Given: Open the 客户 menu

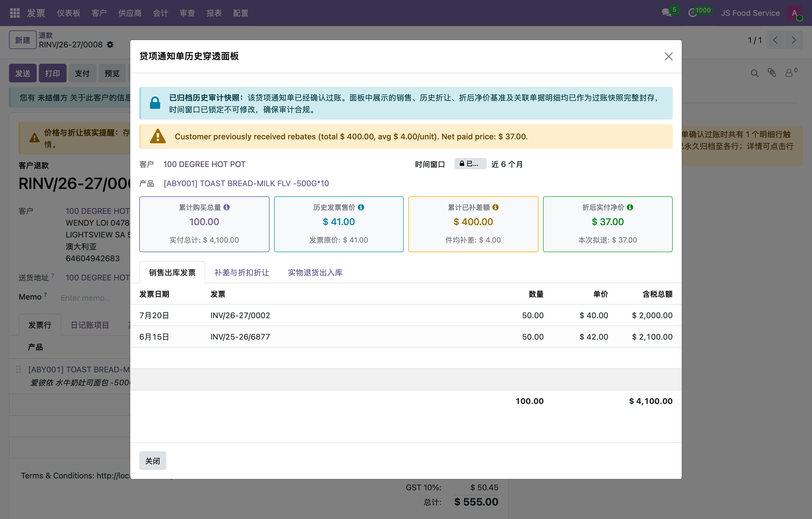Looking at the screenshot, I should point(99,13).
